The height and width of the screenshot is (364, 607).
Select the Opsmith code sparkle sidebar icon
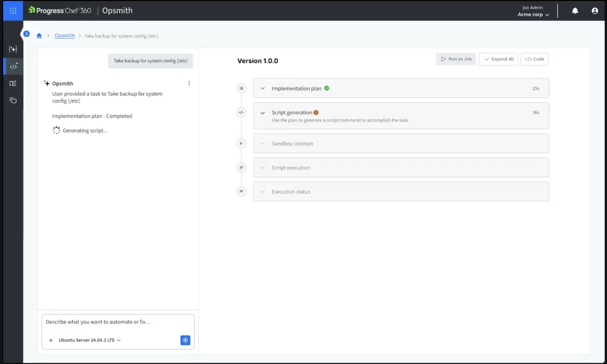click(x=13, y=66)
